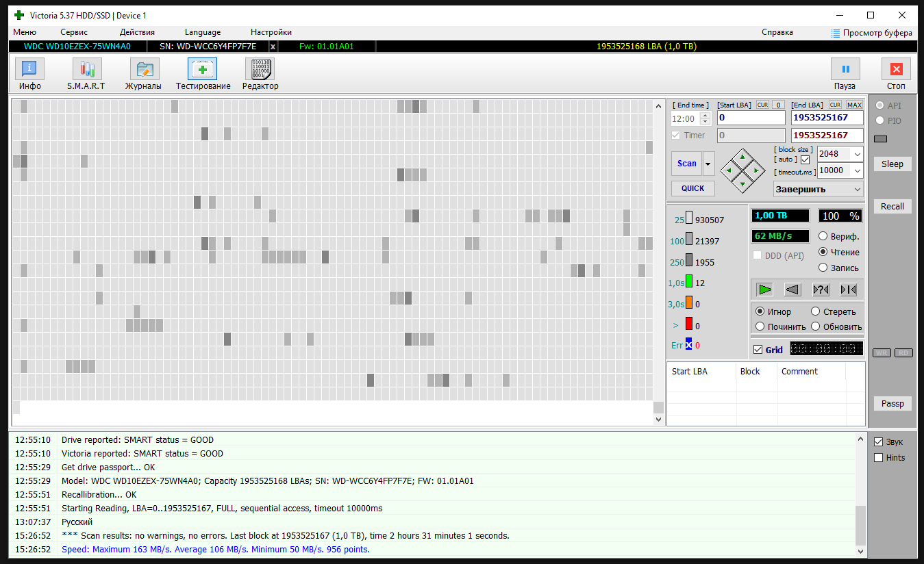Stop the scan with Стоп
The height and width of the screenshot is (564, 924).
point(896,74)
